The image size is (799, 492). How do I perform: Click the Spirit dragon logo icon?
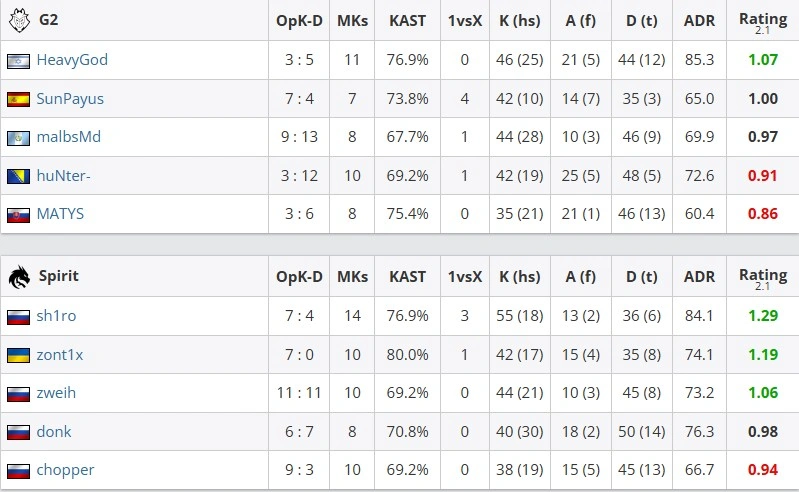pos(19,277)
